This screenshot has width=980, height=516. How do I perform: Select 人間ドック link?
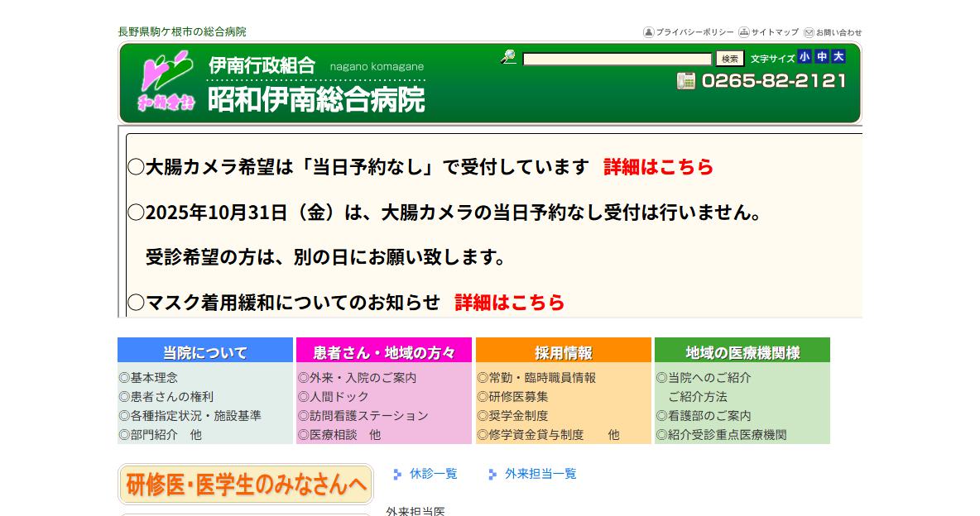pyautogui.click(x=333, y=397)
